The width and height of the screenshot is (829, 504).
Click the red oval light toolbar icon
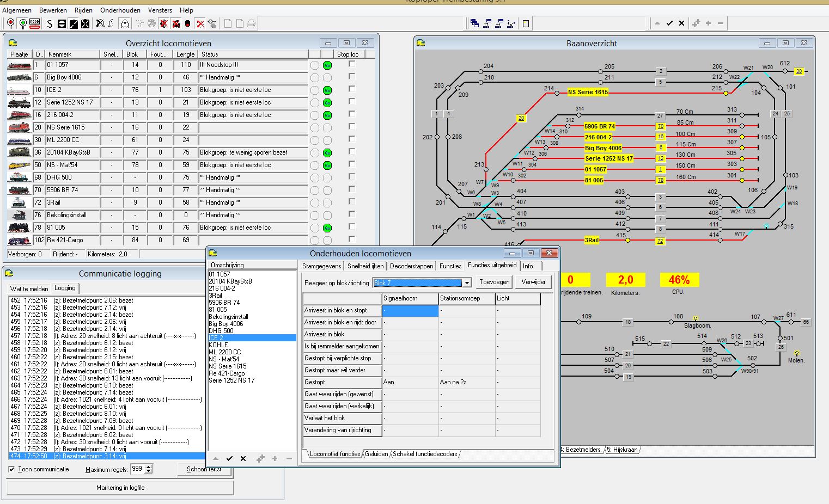pyautogui.click(x=188, y=23)
